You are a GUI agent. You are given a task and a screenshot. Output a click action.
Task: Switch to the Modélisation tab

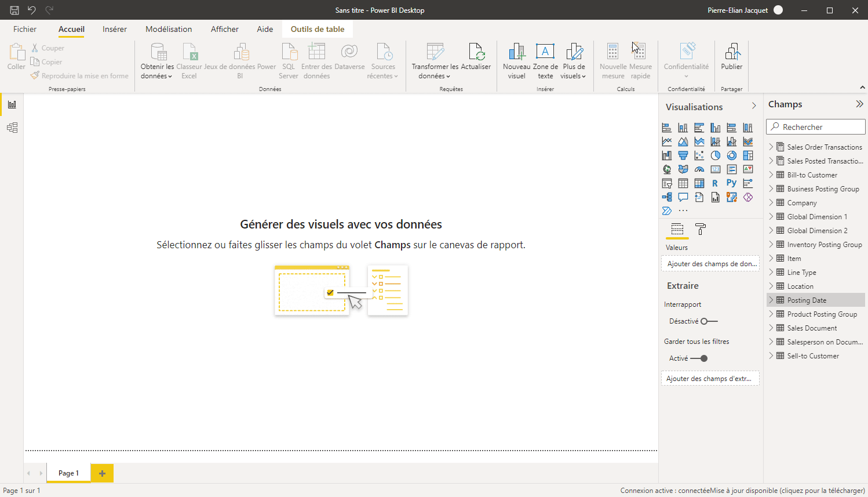pos(169,29)
